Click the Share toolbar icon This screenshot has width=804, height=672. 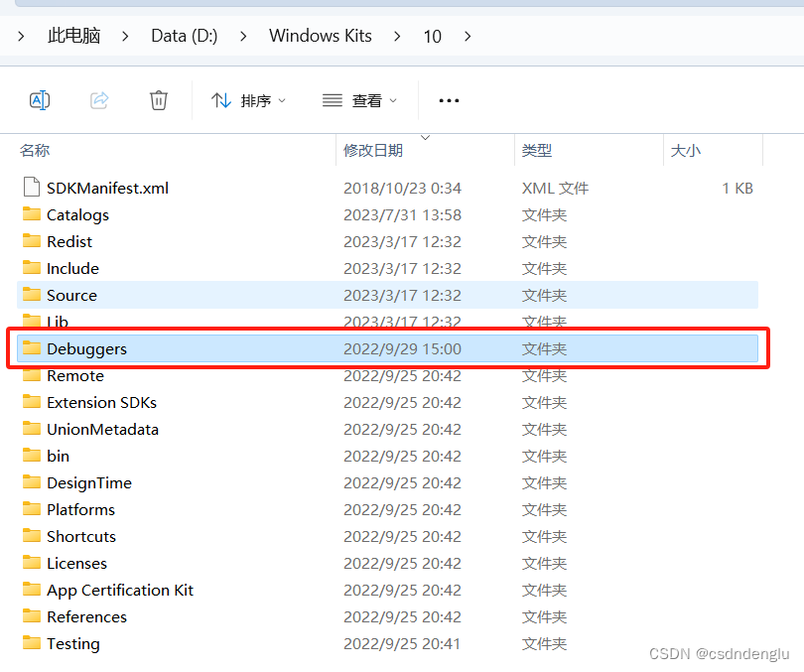tap(99, 100)
